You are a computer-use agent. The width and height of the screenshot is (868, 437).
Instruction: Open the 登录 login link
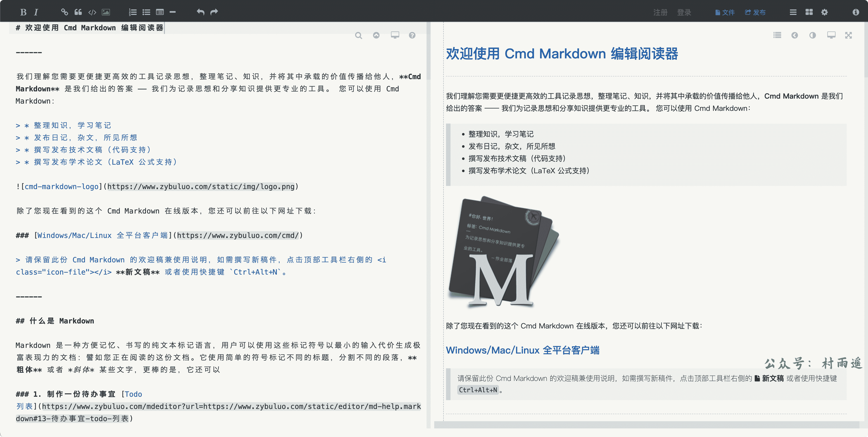click(x=684, y=12)
